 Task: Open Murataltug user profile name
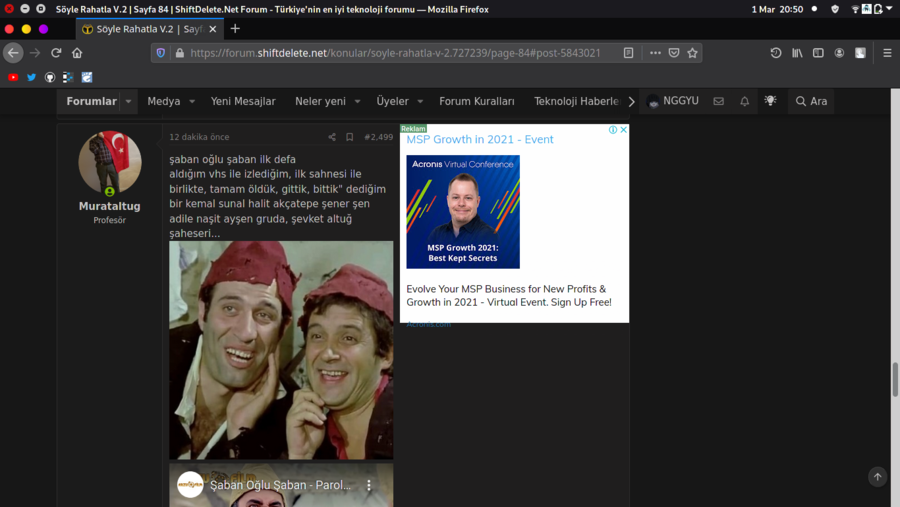(x=110, y=206)
